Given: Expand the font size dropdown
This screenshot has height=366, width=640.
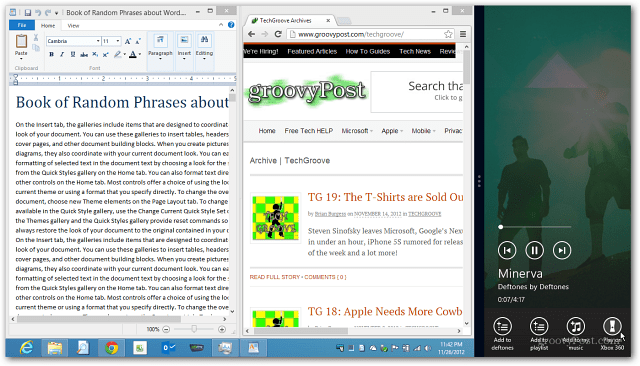Looking at the screenshot, I should [x=118, y=41].
